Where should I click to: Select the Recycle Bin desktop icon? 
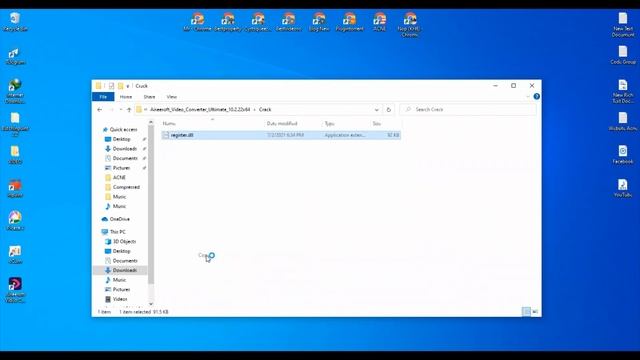tap(15, 22)
